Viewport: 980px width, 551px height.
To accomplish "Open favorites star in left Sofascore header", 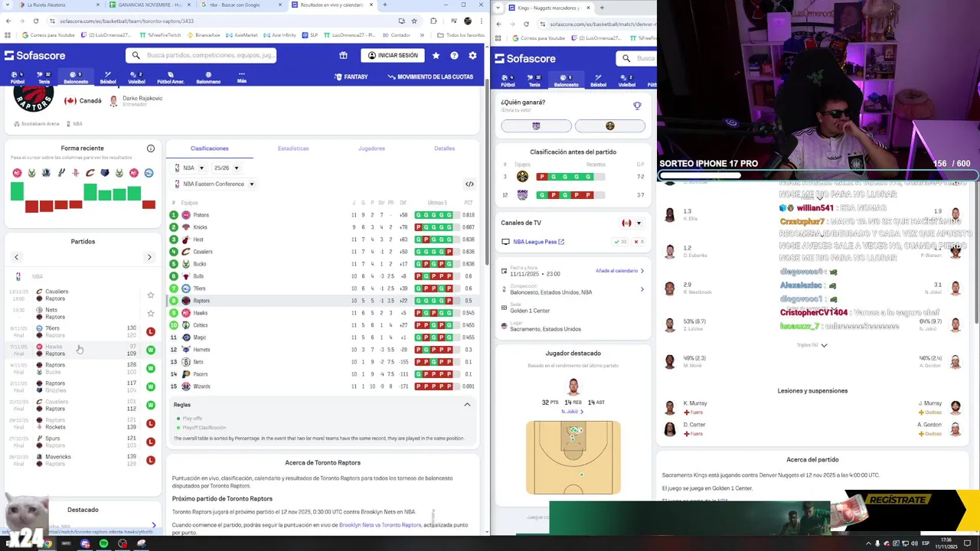I will click(436, 55).
